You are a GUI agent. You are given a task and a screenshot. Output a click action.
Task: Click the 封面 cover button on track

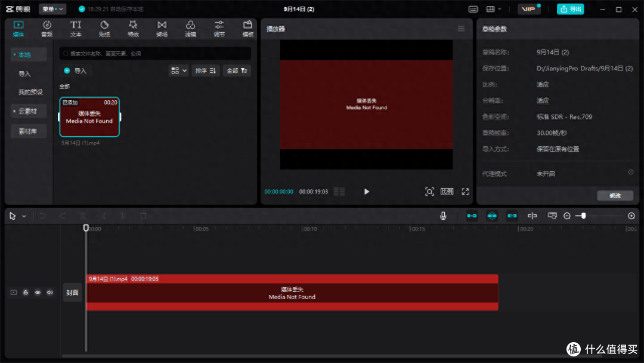[72, 293]
